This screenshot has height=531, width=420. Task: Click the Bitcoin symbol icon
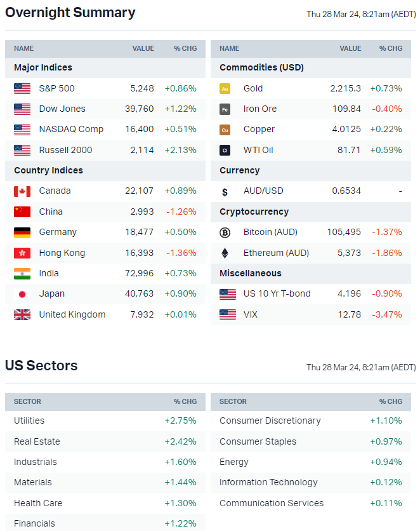(x=225, y=232)
